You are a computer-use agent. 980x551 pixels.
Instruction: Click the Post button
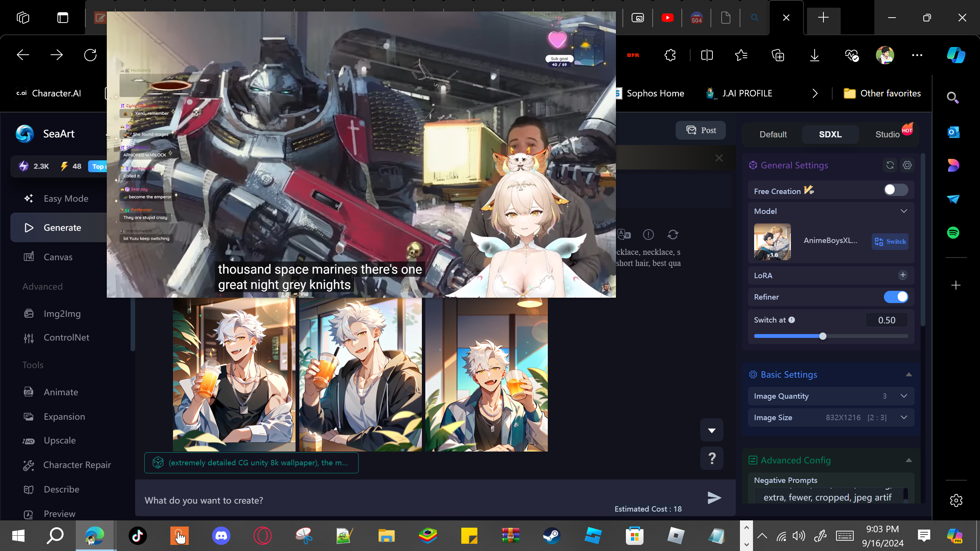701,130
